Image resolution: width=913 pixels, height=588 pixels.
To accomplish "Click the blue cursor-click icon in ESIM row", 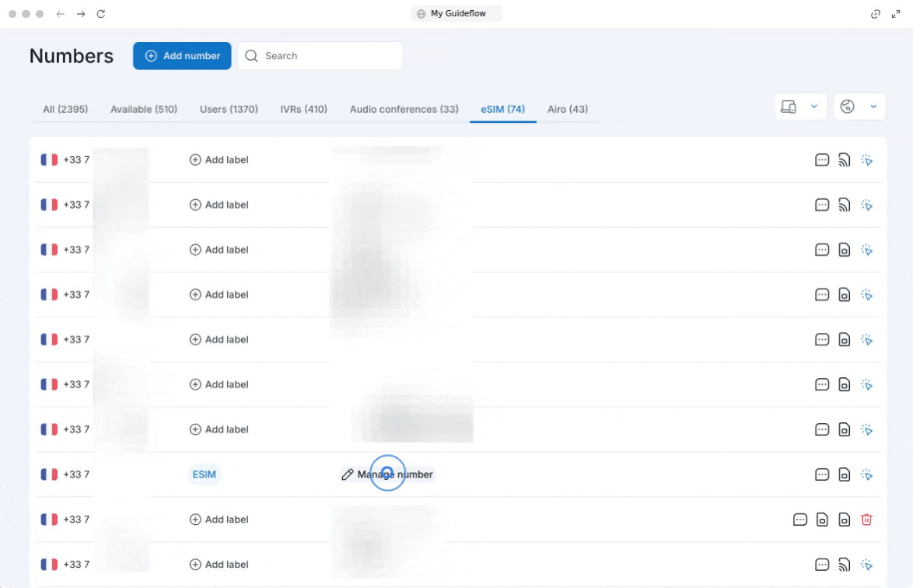I will click(x=867, y=474).
